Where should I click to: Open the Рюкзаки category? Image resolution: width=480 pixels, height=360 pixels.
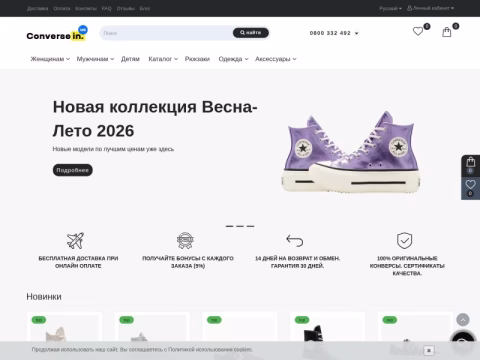pyautogui.click(x=197, y=59)
